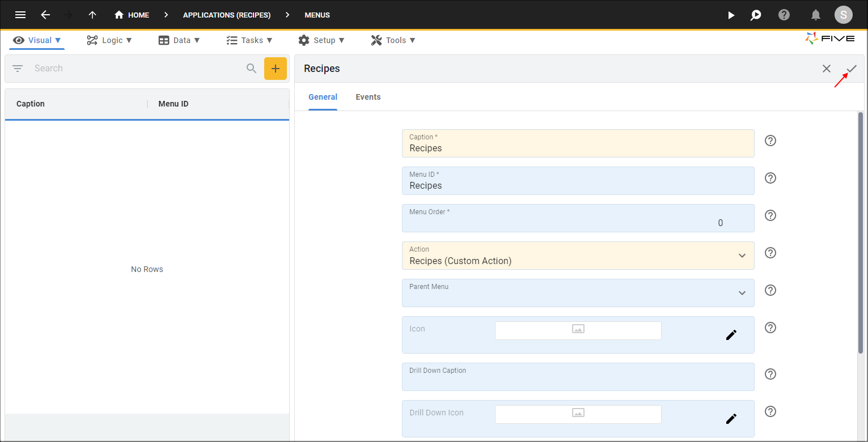Show help for the Caption field

[770, 141]
